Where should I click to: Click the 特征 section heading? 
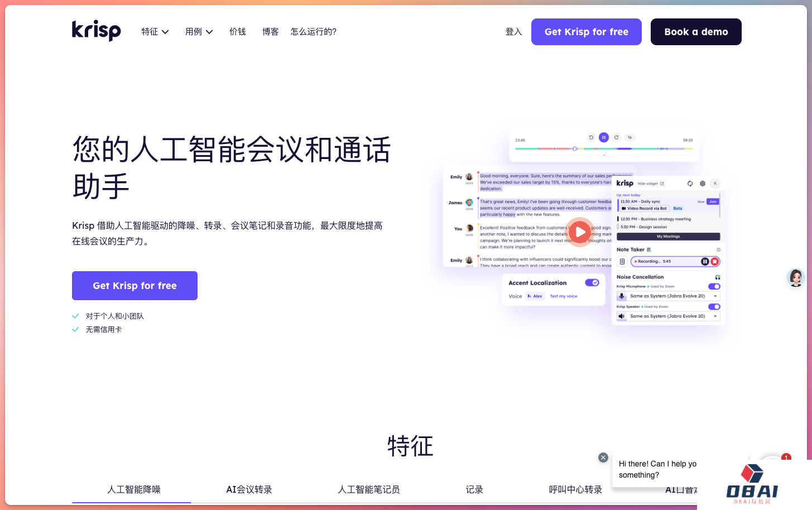point(410,446)
